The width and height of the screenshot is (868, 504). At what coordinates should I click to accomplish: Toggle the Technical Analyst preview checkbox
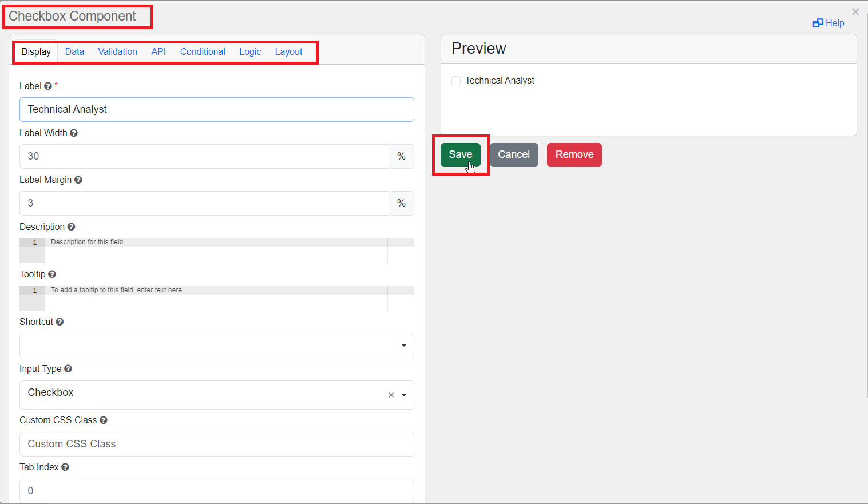[x=456, y=81]
